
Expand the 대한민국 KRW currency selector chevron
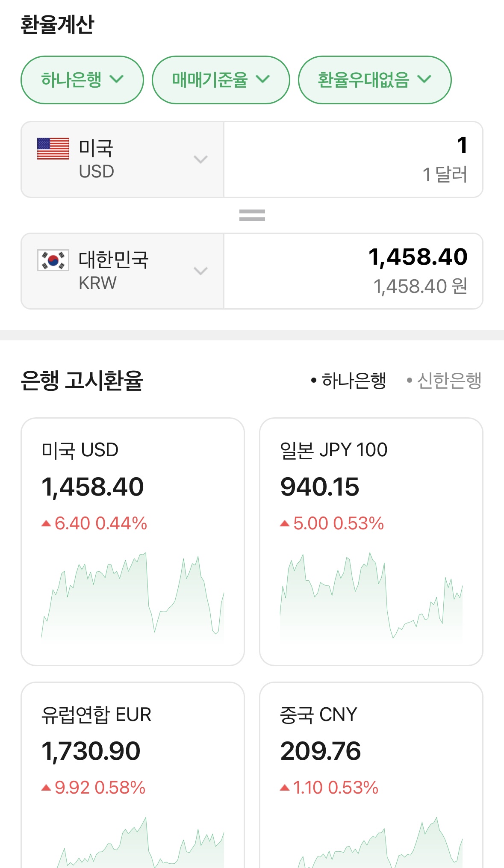[x=200, y=271]
